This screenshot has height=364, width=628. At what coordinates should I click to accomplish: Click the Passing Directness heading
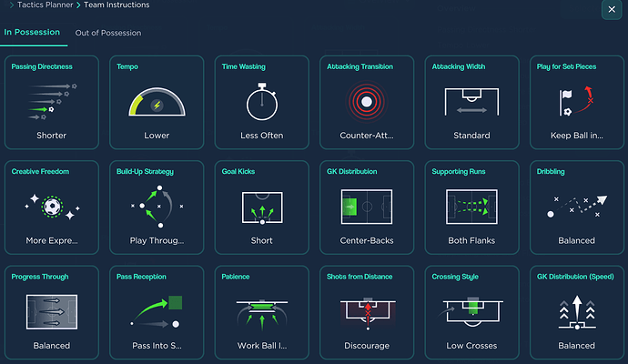click(x=42, y=66)
